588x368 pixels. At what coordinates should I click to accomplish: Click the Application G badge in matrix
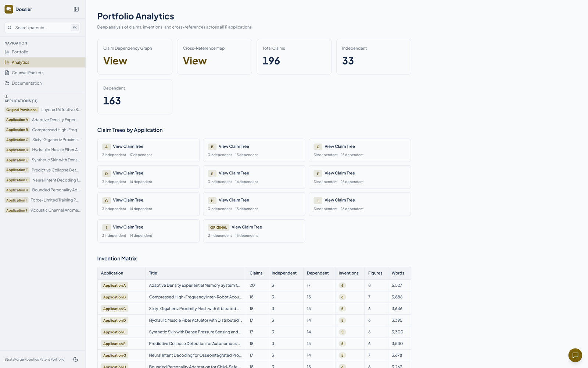pyautogui.click(x=114, y=355)
